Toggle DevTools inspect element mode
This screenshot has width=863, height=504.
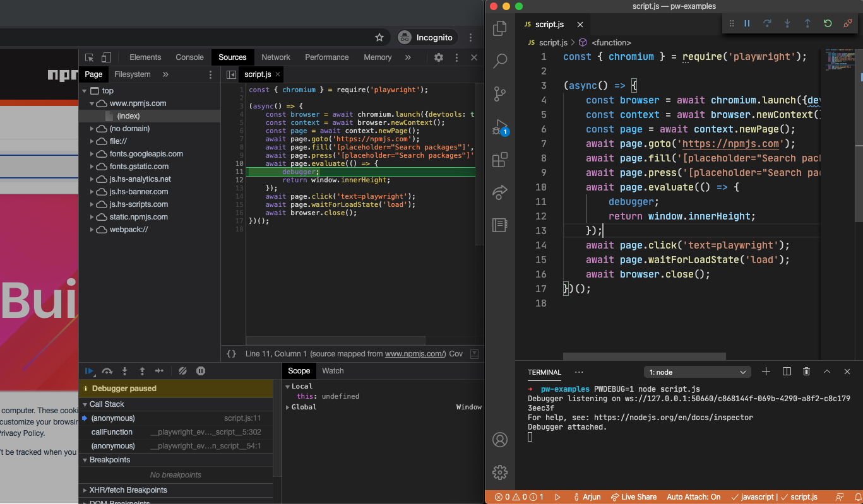(x=90, y=57)
